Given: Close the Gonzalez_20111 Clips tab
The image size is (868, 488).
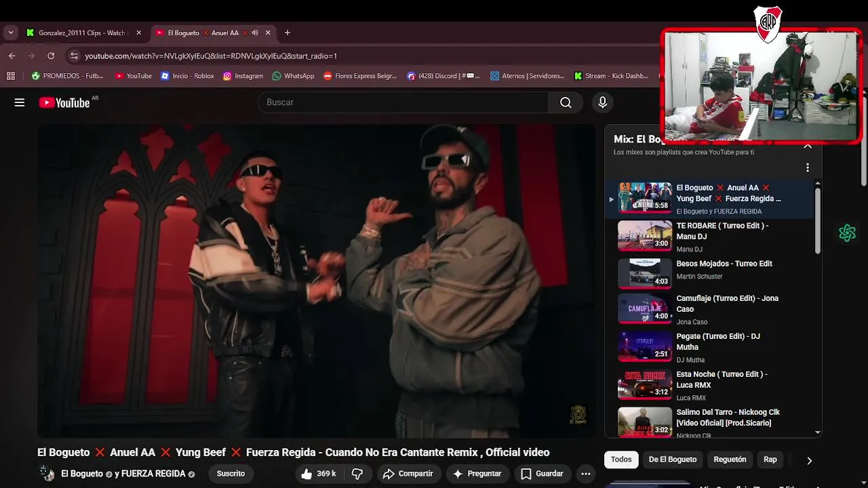Looking at the screenshot, I should [x=139, y=33].
